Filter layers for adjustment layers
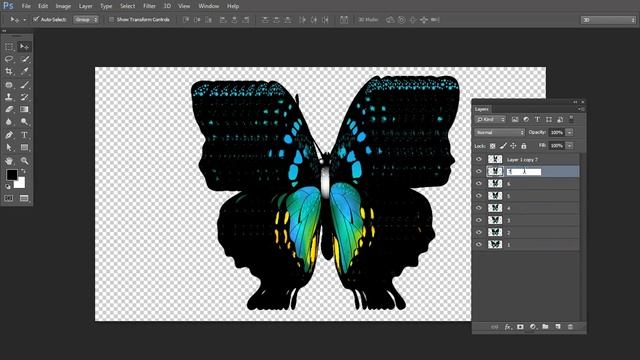640x360 pixels. [x=526, y=119]
